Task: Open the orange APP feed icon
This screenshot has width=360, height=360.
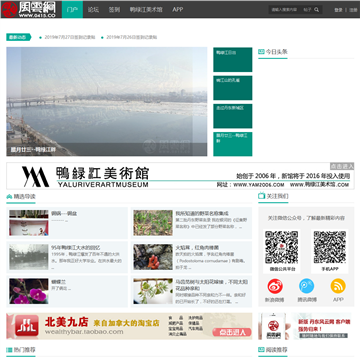Action: [x=338, y=286]
